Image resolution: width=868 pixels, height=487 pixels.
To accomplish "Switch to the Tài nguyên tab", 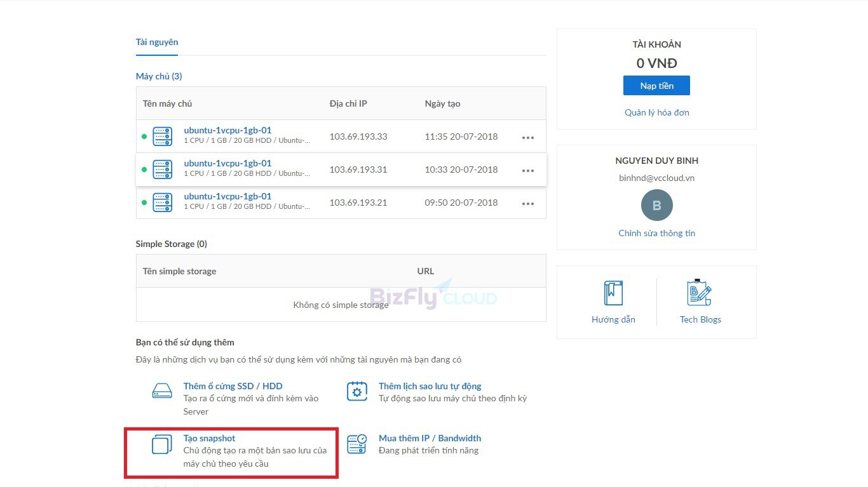I will (157, 42).
